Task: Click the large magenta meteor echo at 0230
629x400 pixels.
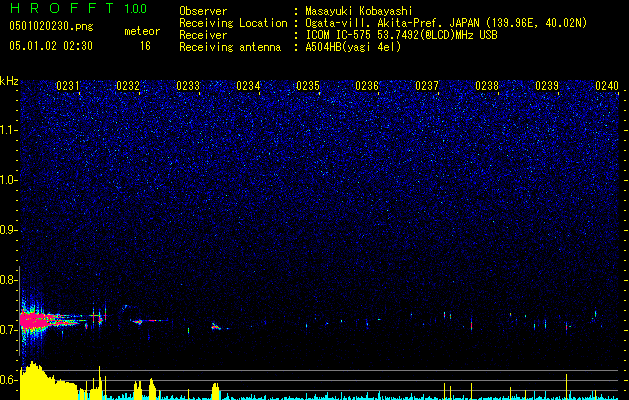Action: (x=34, y=320)
